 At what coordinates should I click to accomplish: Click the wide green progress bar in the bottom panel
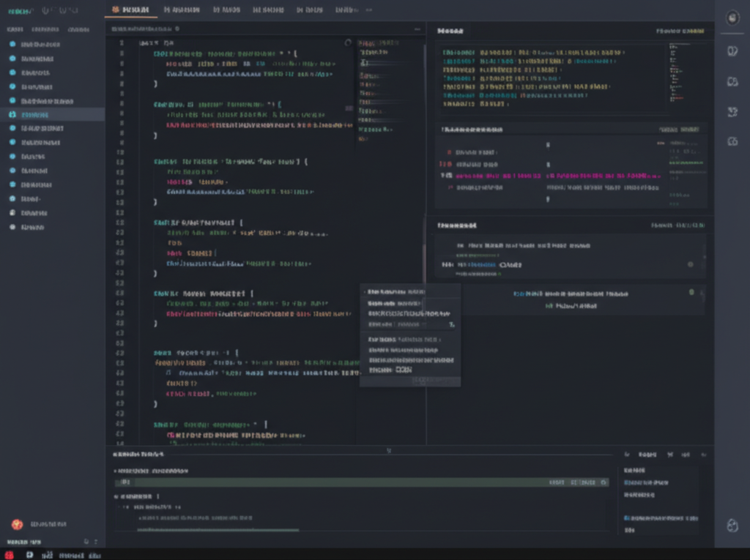[362, 482]
